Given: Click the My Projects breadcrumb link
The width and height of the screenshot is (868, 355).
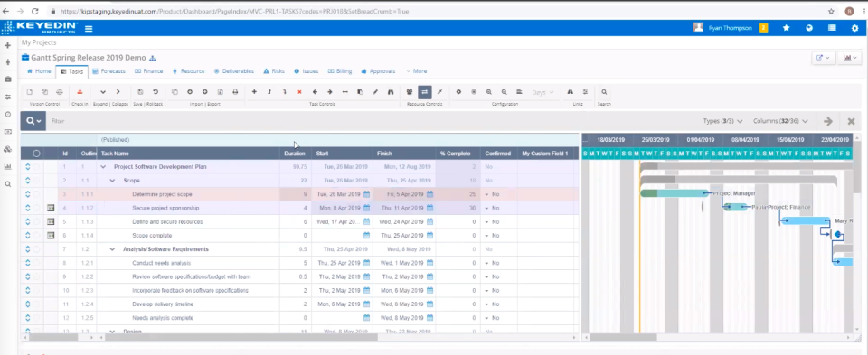Looking at the screenshot, I should (x=39, y=42).
